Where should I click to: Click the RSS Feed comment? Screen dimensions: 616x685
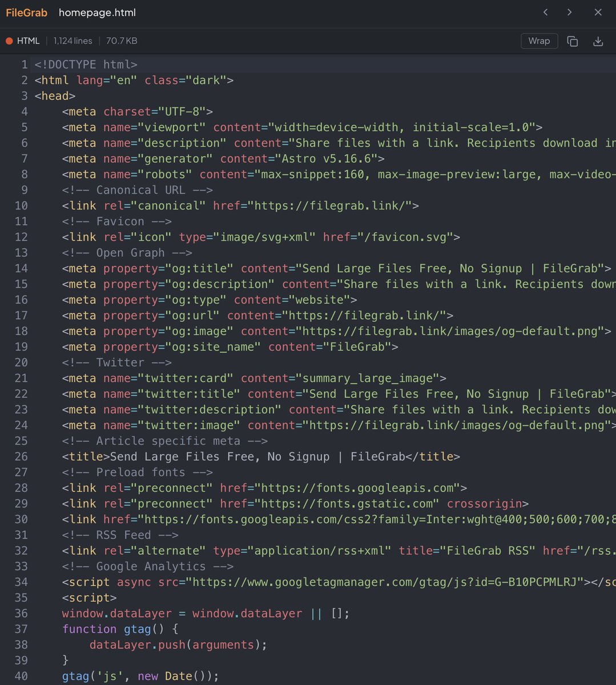tap(120, 535)
